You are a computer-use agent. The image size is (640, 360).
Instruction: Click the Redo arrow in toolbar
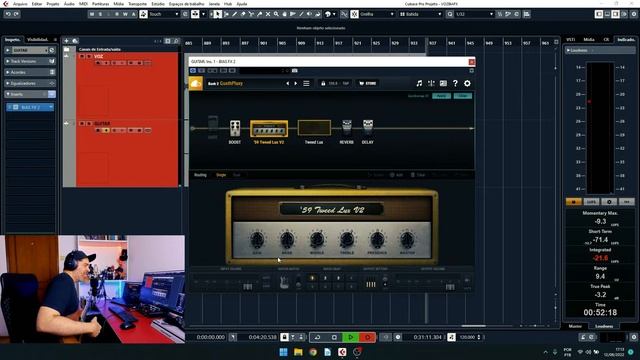pyautogui.click(x=16, y=14)
